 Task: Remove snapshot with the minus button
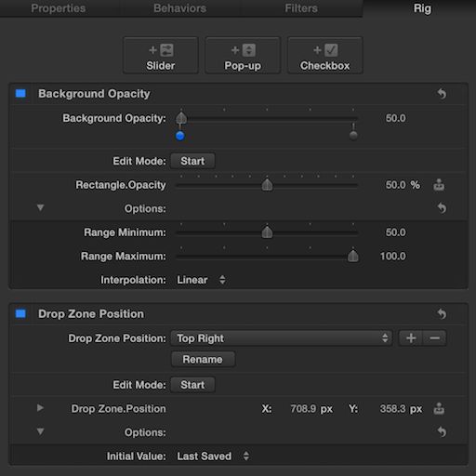(434, 338)
